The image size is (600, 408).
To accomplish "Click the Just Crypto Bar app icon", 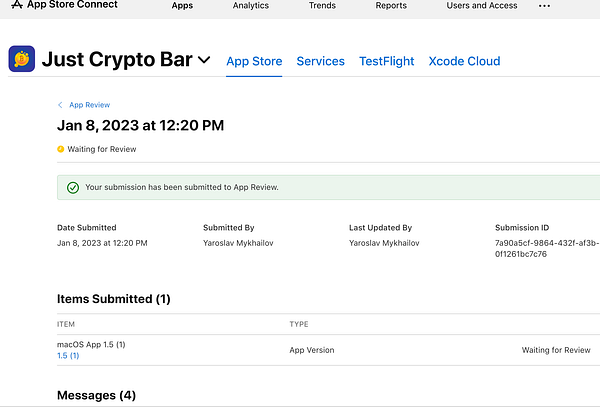I will [22, 59].
